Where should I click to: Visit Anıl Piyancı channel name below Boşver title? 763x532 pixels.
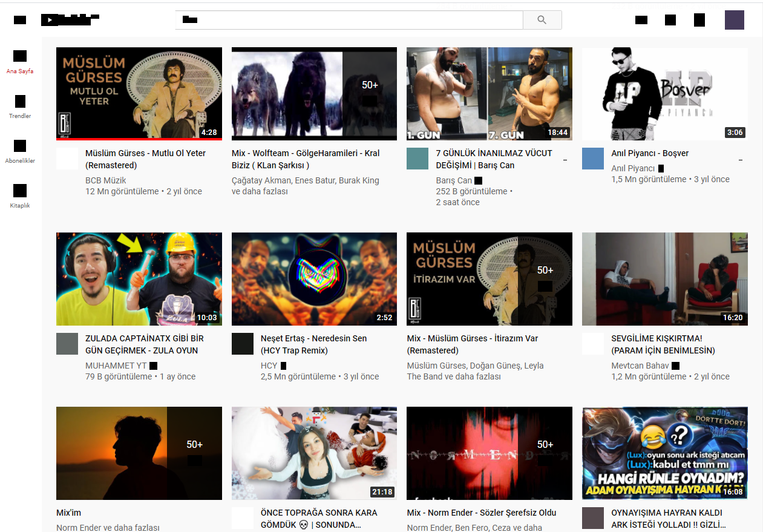(x=633, y=168)
